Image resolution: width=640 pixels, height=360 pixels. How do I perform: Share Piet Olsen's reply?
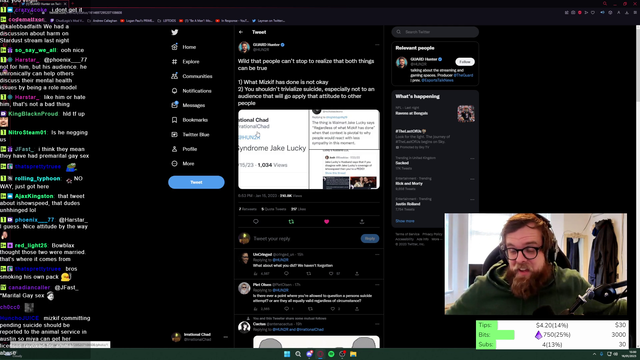357,309
